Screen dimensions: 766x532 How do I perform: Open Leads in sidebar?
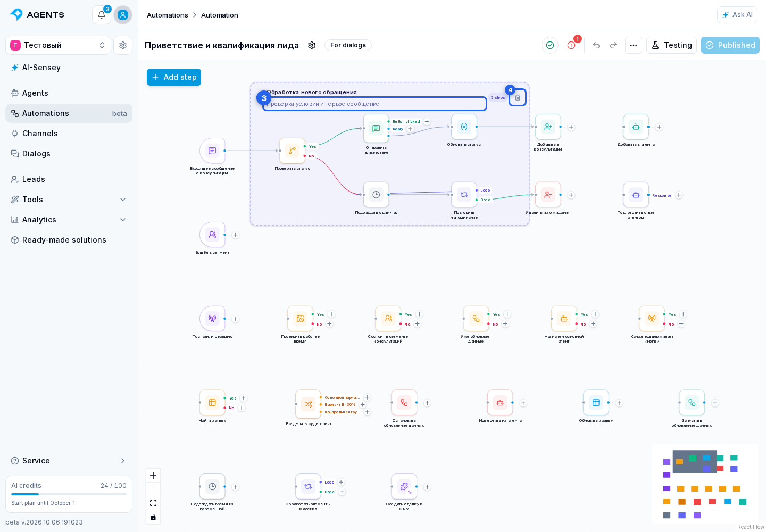pyautogui.click(x=69, y=179)
